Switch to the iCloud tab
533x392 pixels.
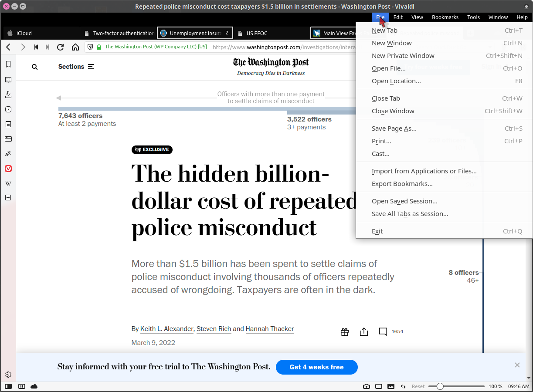[x=41, y=33]
